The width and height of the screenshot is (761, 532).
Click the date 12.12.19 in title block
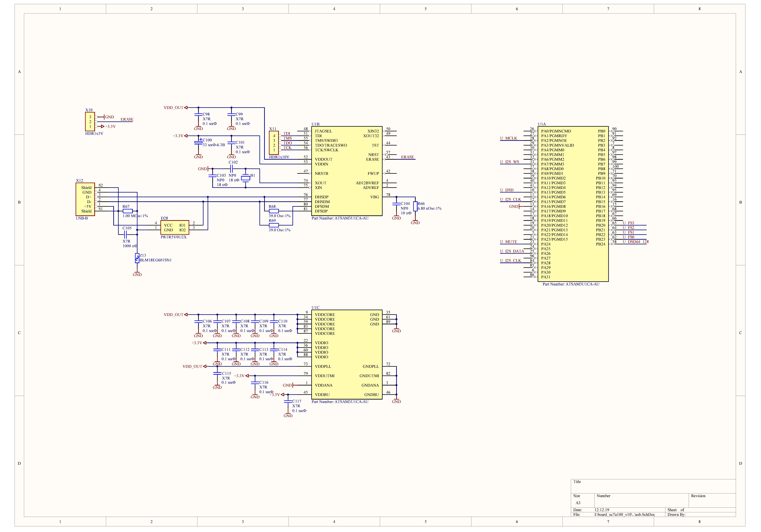[602, 510]
